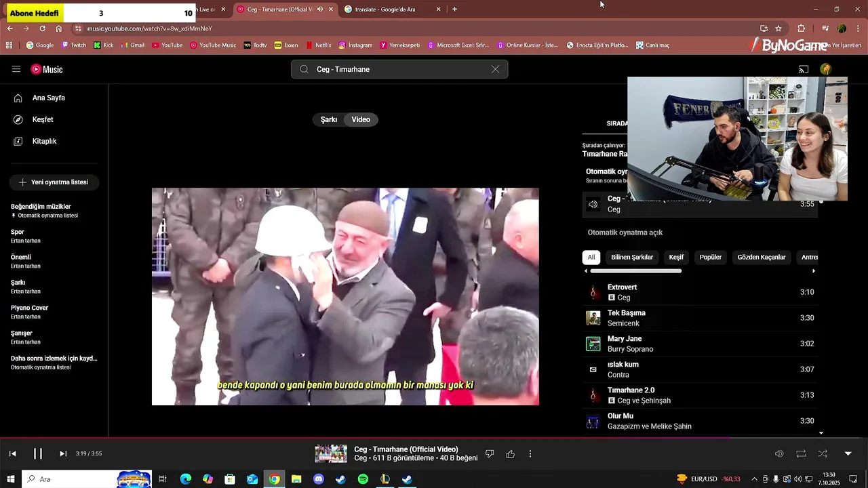Open the YouTube Music hamburger menu
The width and height of the screenshot is (868, 488).
point(16,69)
